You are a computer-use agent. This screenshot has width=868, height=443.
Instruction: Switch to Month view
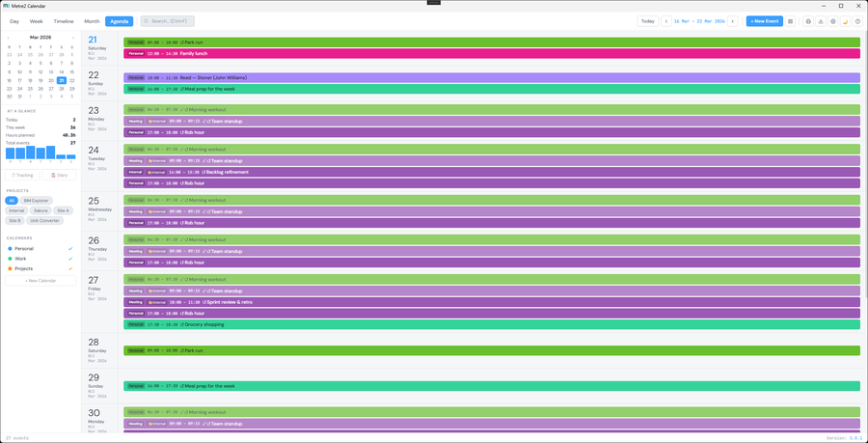[92, 21]
